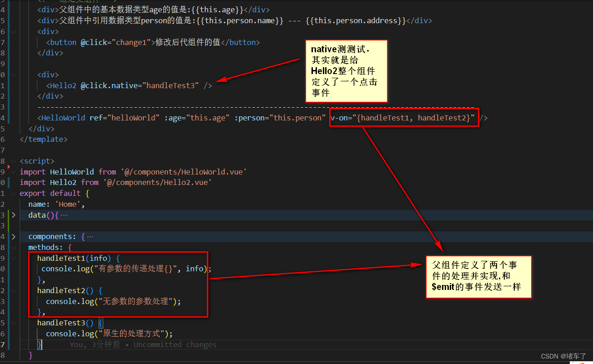Collapse the handleTest1(info) method fold arrow
Screen dimensions: 593x364
point(14,259)
